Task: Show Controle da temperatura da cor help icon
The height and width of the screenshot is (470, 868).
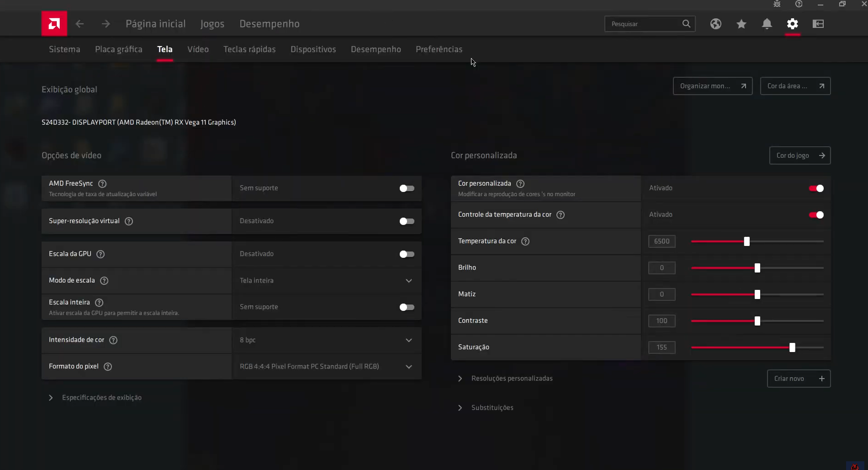Action: (561, 215)
